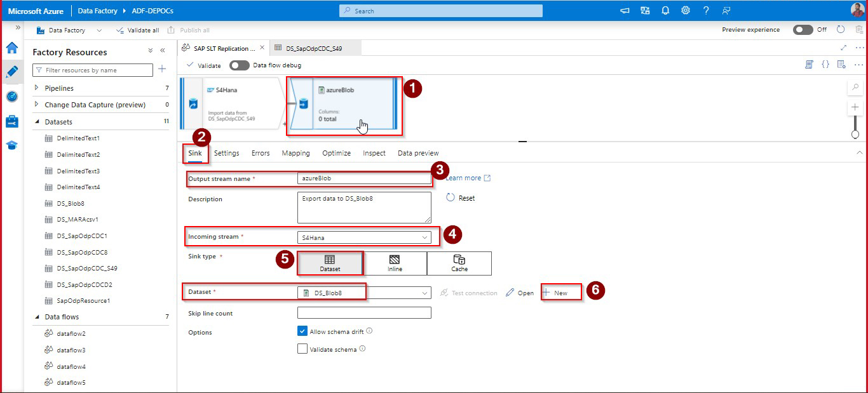Image resolution: width=868 pixels, height=393 pixels.
Task: Create a New dataset
Action: click(555, 293)
